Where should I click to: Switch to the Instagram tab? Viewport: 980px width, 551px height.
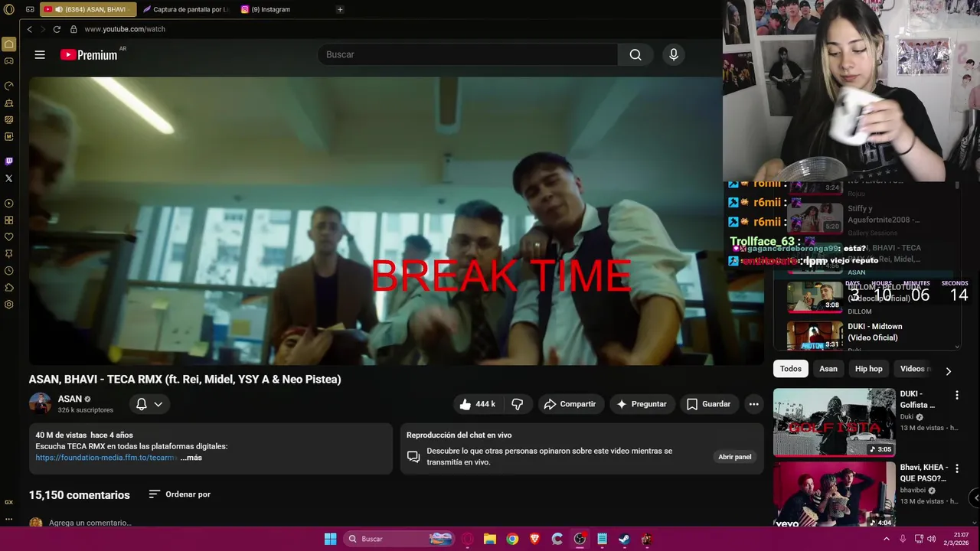(266, 9)
